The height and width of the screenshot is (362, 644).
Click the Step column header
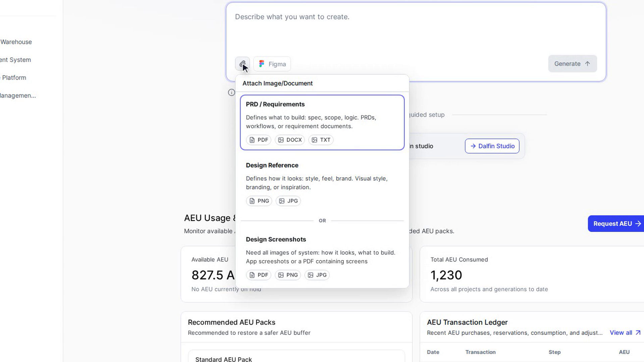[554, 352]
